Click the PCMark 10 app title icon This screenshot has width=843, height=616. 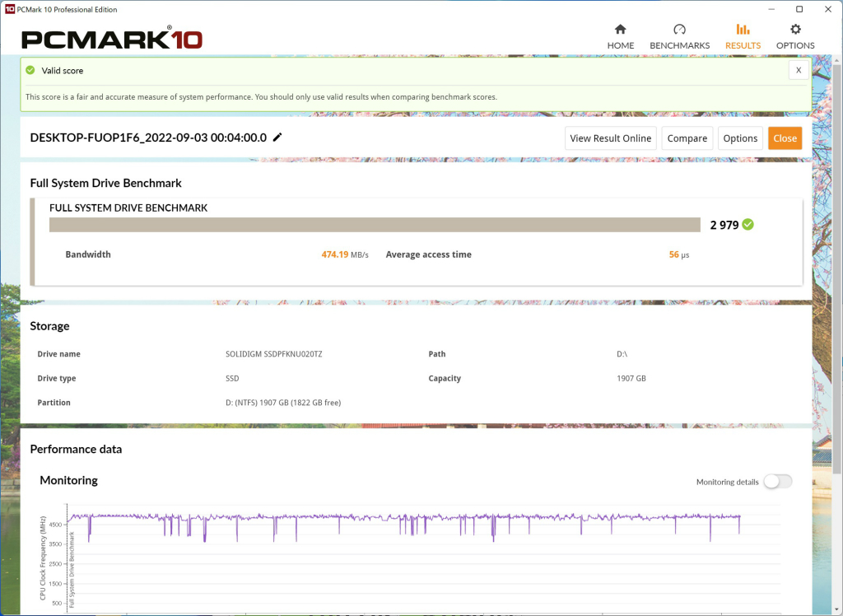pos(10,9)
